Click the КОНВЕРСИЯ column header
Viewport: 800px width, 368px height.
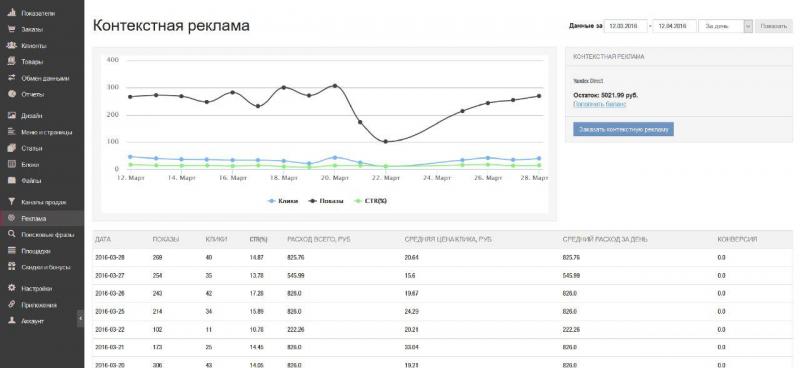pyautogui.click(x=737, y=239)
